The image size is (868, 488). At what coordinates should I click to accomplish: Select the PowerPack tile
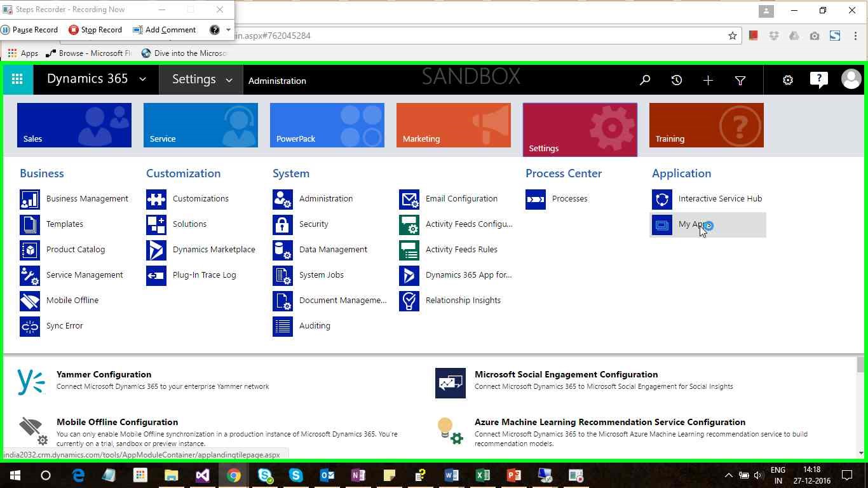click(327, 125)
